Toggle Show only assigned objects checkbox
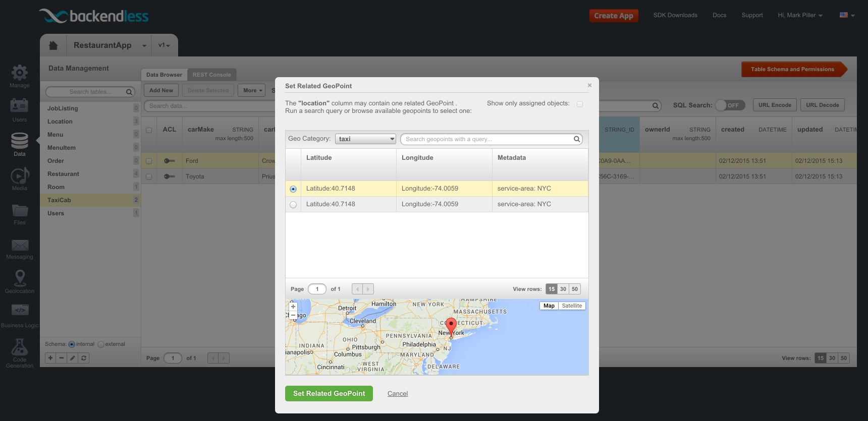This screenshot has height=421, width=868. (580, 104)
